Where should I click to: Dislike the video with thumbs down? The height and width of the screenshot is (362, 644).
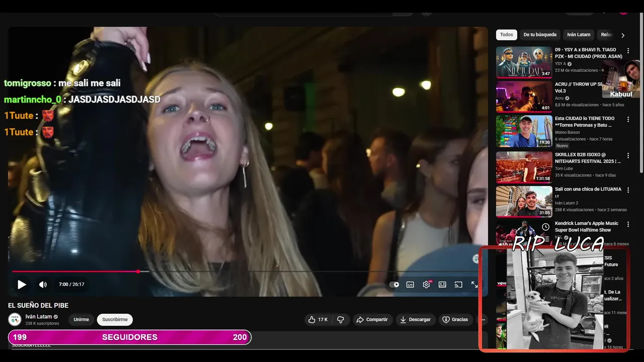click(x=341, y=320)
